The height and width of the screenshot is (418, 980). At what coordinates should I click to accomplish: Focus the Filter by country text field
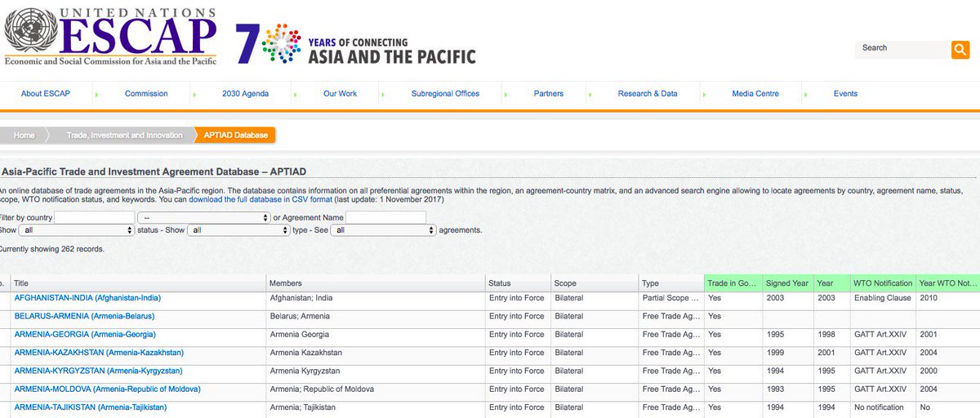tap(95, 218)
